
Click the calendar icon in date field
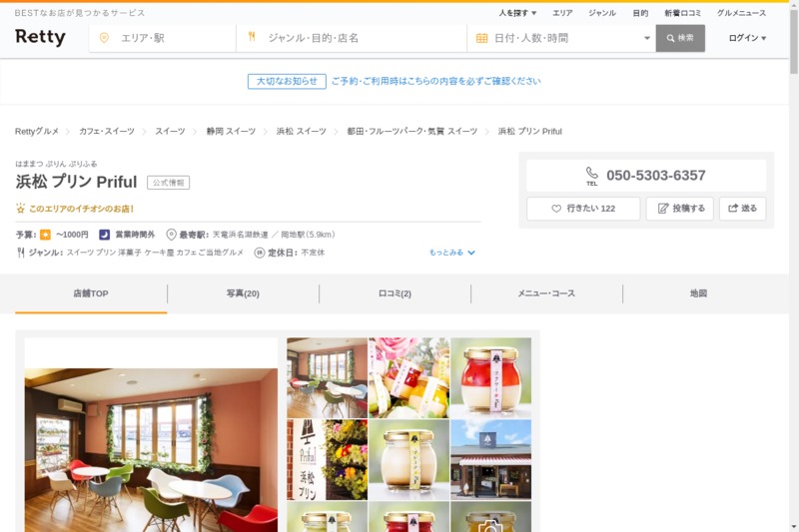pyautogui.click(x=481, y=38)
